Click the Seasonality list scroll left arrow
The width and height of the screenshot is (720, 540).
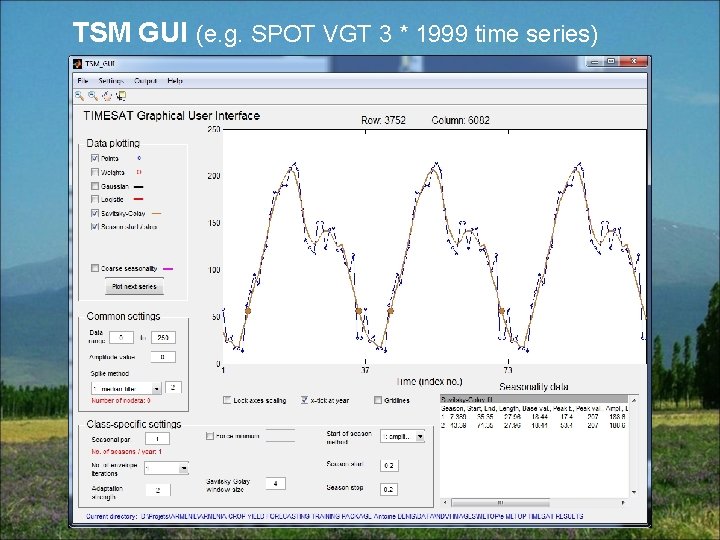[444, 502]
